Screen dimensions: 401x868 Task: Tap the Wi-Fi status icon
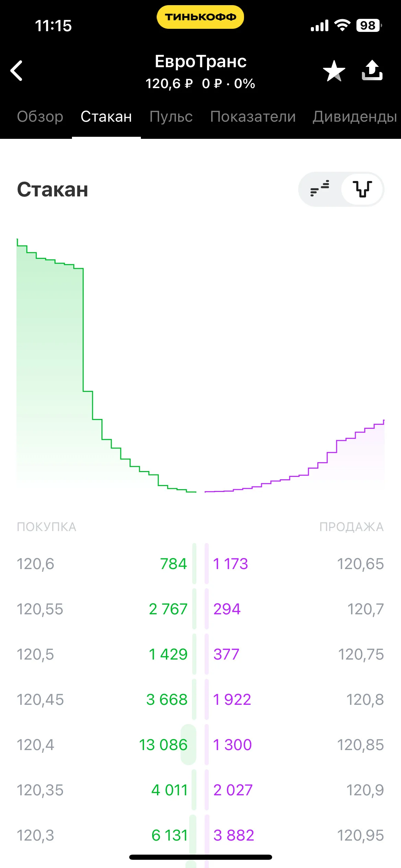click(x=342, y=25)
